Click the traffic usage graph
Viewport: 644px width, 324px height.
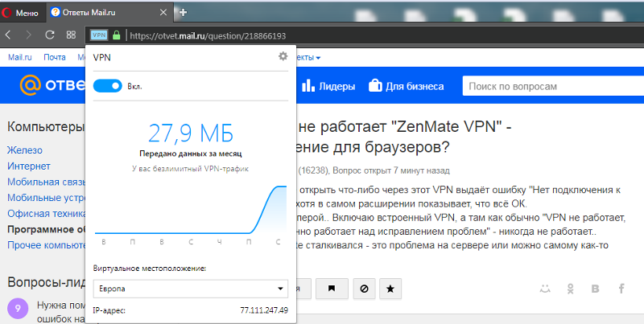(x=191, y=210)
